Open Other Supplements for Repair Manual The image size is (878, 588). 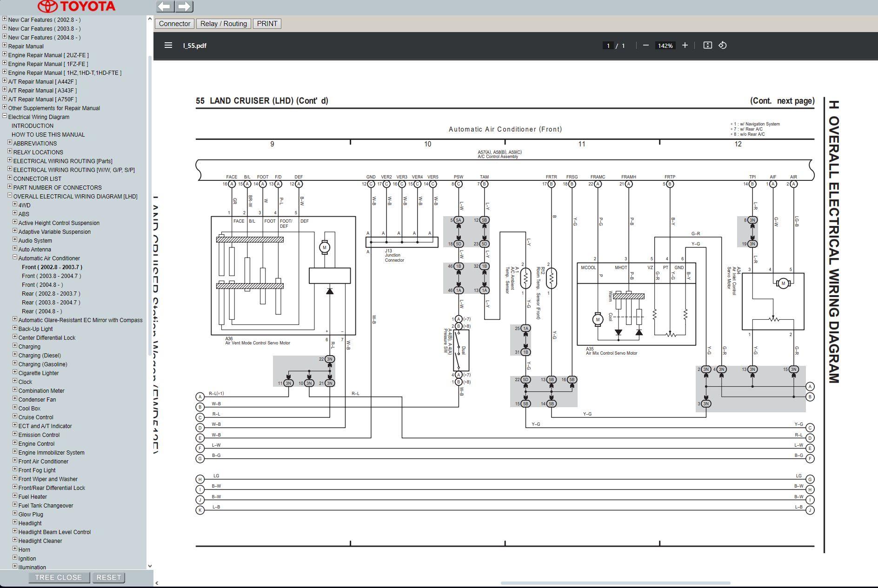pos(54,108)
